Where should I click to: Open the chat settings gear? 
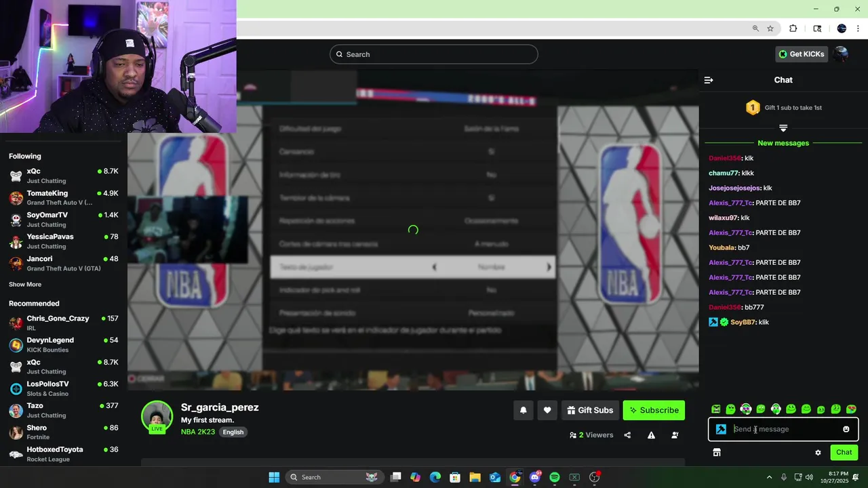pos(818,452)
